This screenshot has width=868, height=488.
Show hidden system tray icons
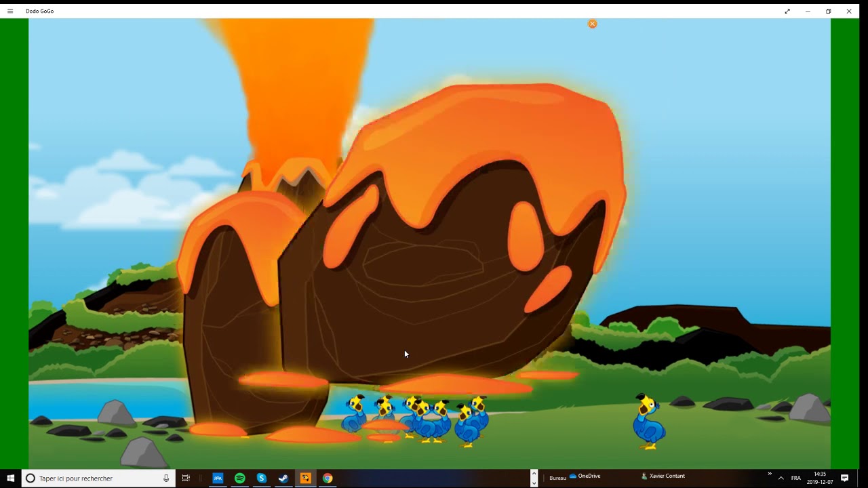(781, 478)
